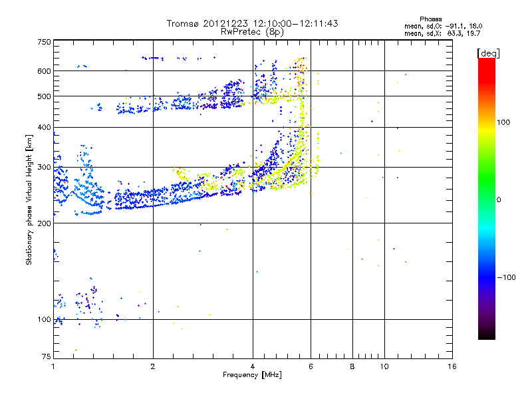Click the red top of the phase colorbar
Screen dimensions: 532x399
coord(486,62)
